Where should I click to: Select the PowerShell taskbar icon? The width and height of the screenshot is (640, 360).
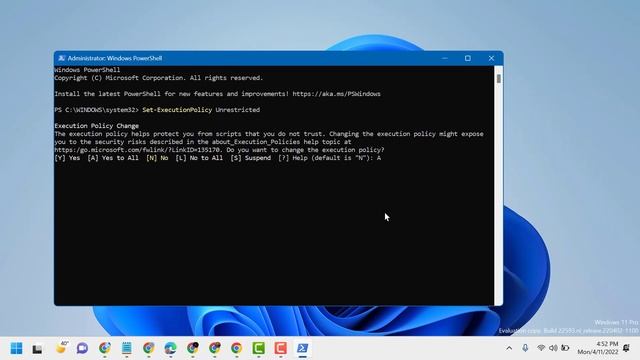pyautogui.click(x=302, y=348)
